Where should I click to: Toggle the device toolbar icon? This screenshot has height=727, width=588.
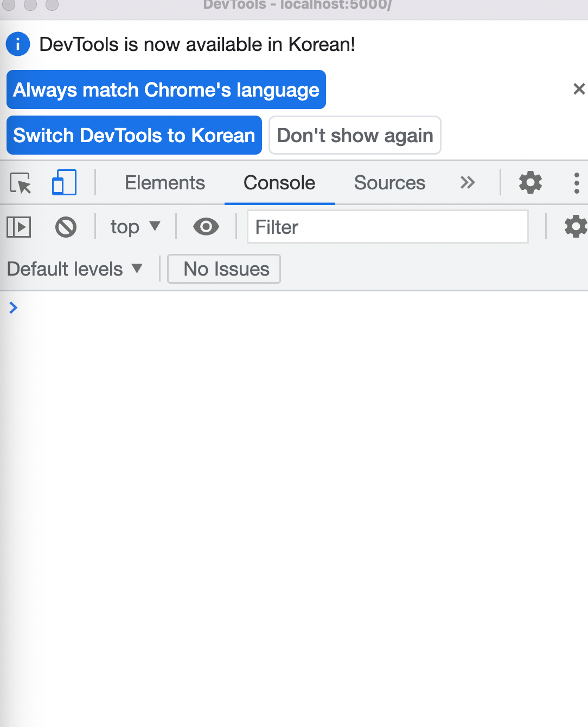[x=64, y=182]
